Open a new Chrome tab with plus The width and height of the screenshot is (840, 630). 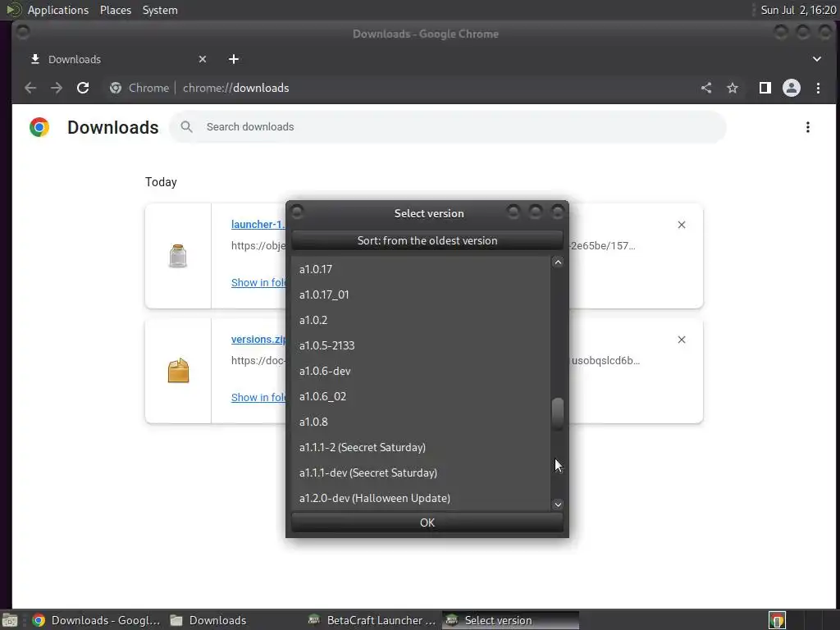(x=234, y=59)
